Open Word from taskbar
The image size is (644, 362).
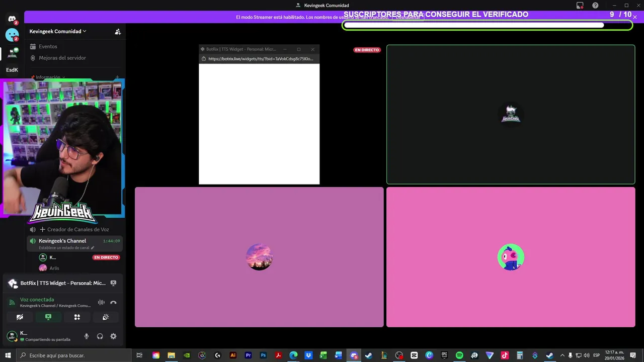(339, 355)
